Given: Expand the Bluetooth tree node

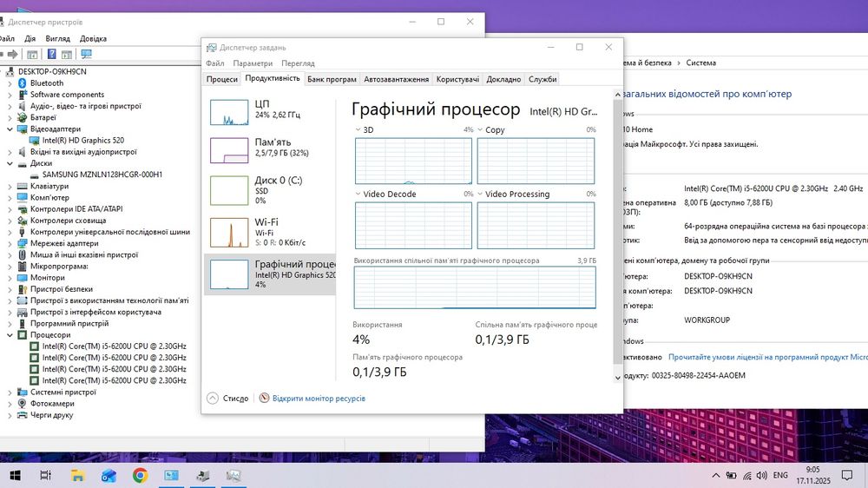Looking at the screenshot, I should [10, 83].
